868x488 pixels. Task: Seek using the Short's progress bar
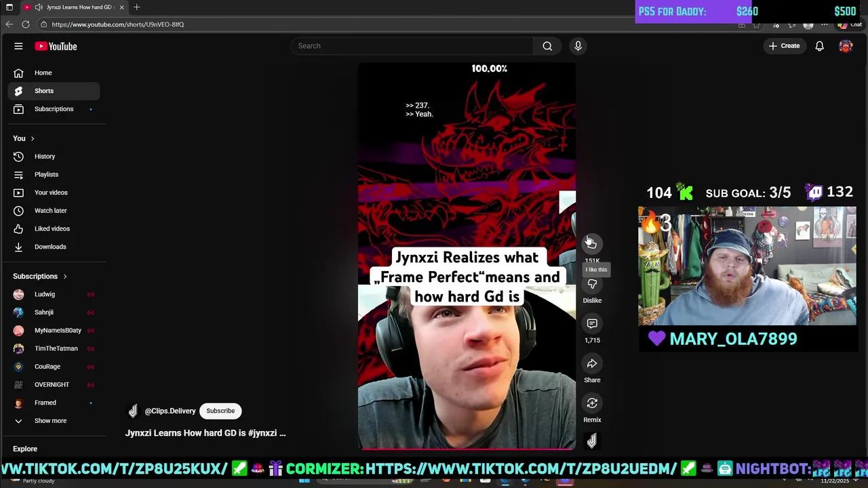[x=467, y=449]
